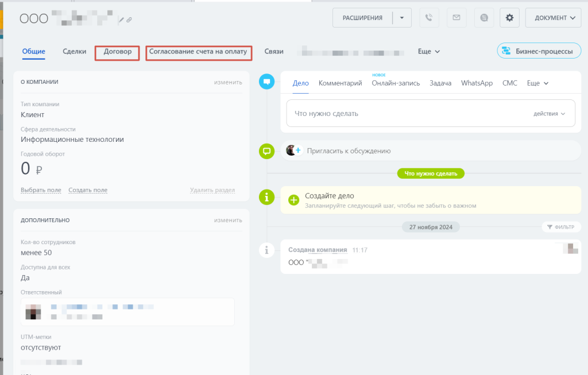Click the blue timeline chat icon
The image size is (588, 375).
pos(266,82)
